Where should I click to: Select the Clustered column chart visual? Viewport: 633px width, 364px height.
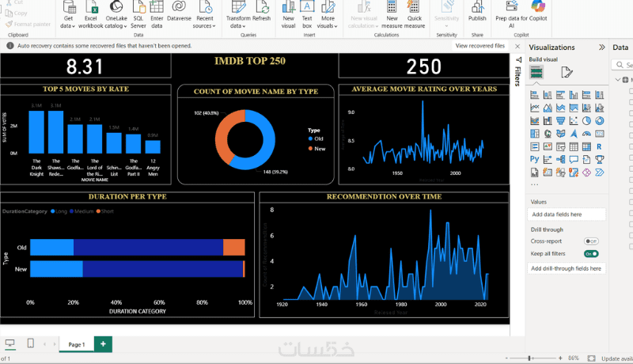(x=573, y=95)
